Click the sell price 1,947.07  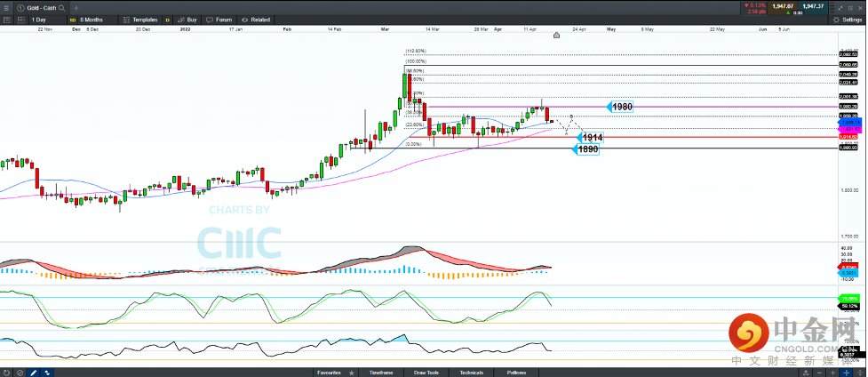[x=783, y=6]
